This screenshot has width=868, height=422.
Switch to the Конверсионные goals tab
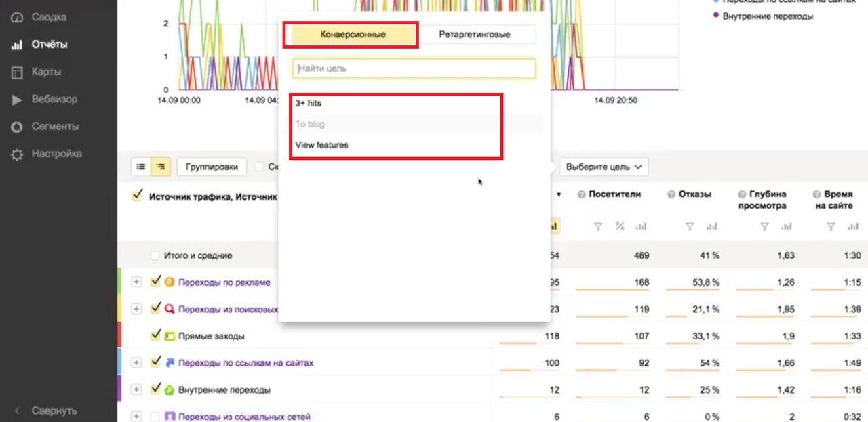353,35
